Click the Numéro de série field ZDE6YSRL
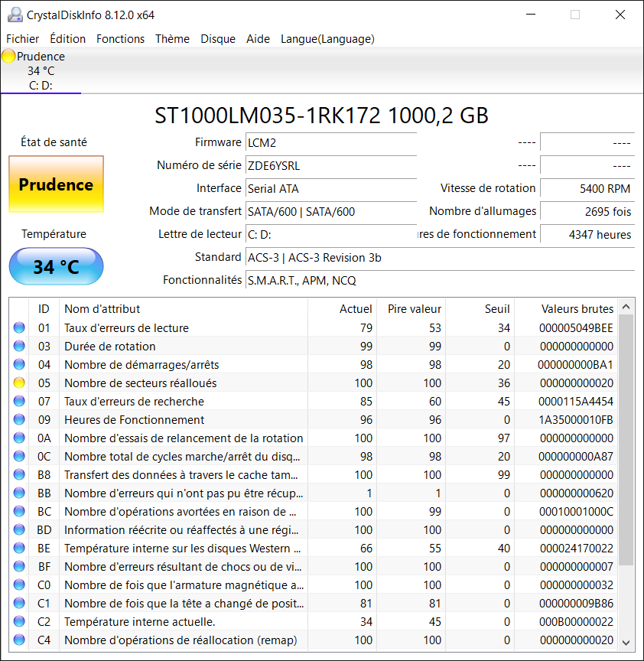Image resolution: width=644 pixels, height=661 pixels. 331,165
